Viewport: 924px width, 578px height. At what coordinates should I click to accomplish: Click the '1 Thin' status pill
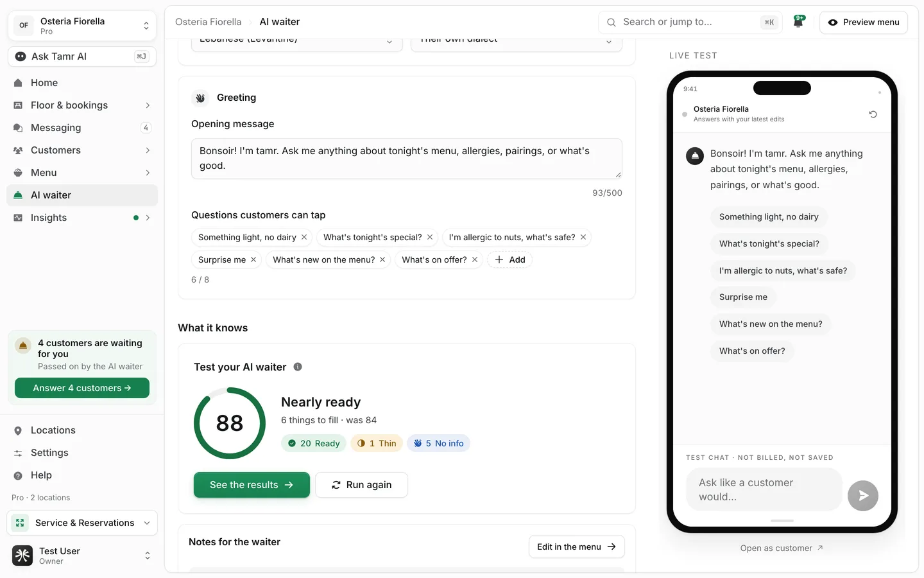click(x=377, y=444)
